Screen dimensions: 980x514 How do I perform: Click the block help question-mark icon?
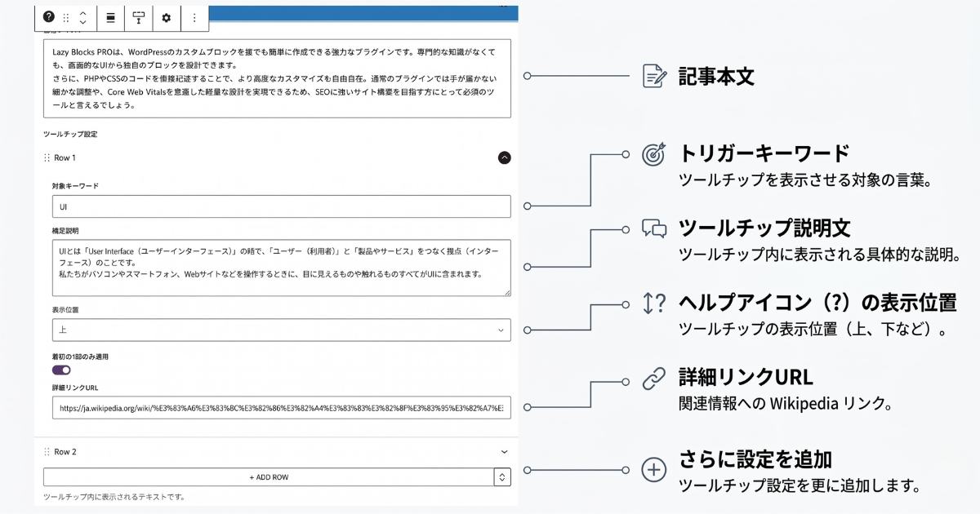tap(48, 17)
